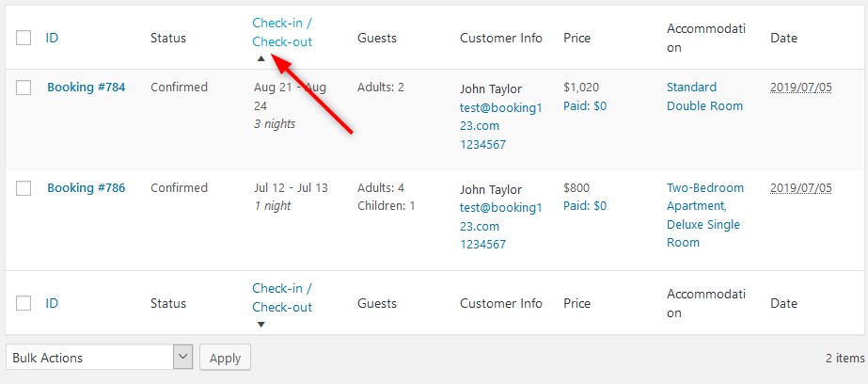This screenshot has height=384, width=868.
Task: Open the Bulk Actions dropdown
Action: coord(100,358)
